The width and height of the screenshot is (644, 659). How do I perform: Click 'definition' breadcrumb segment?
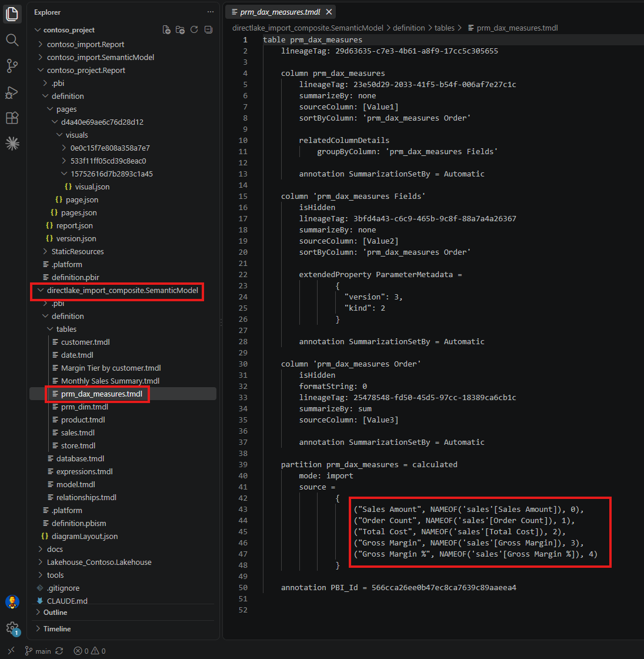[x=409, y=28]
